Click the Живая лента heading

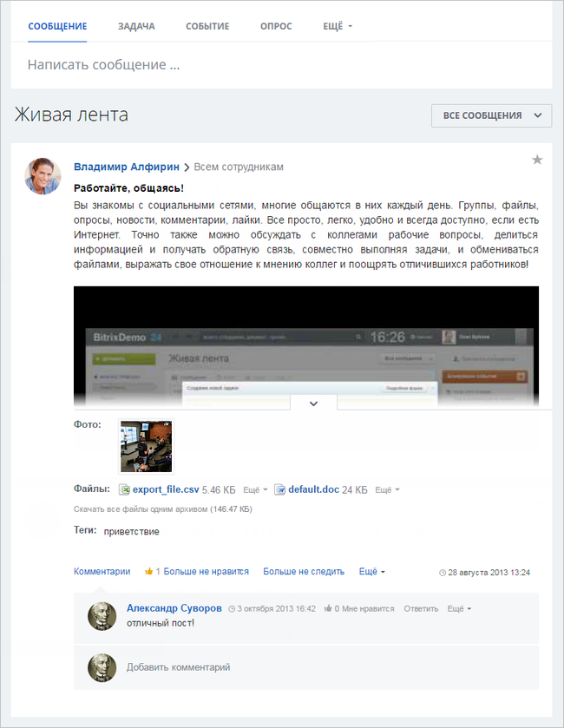[x=71, y=115]
